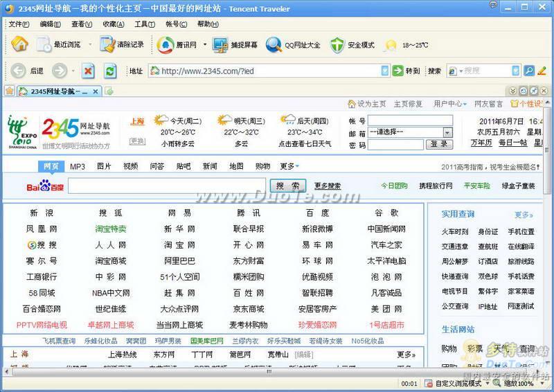Open dropdown next to 最近浏览

tap(90, 44)
